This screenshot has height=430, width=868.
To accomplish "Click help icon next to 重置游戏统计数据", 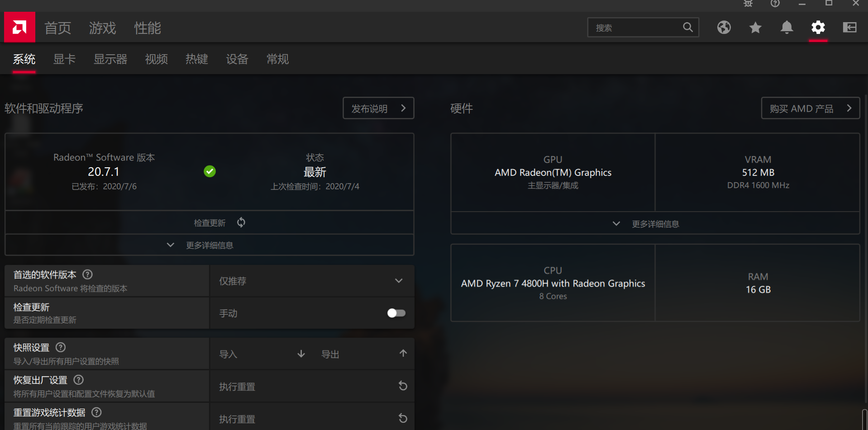I will pos(96,412).
